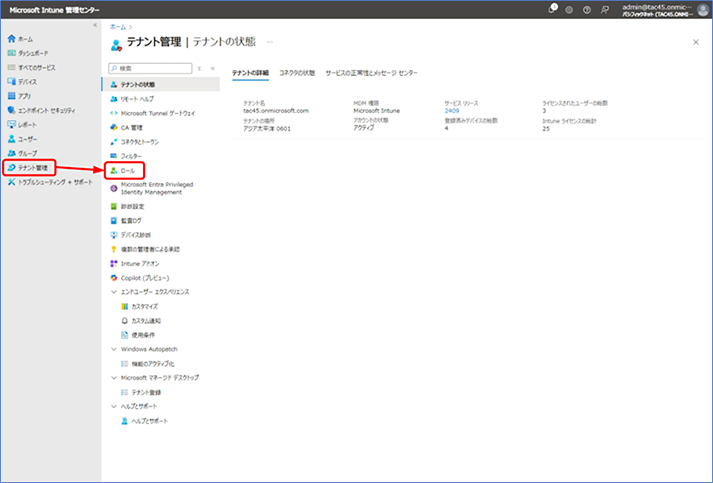Collapse the ヘルプとサポート section chevron

click(x=114, y=406)
